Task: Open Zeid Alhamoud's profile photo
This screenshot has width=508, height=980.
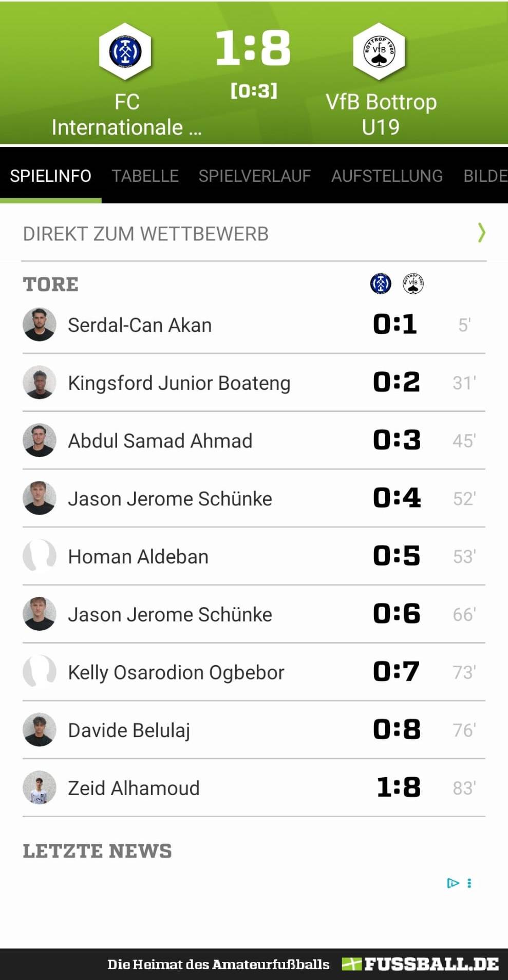Action: 40,787
